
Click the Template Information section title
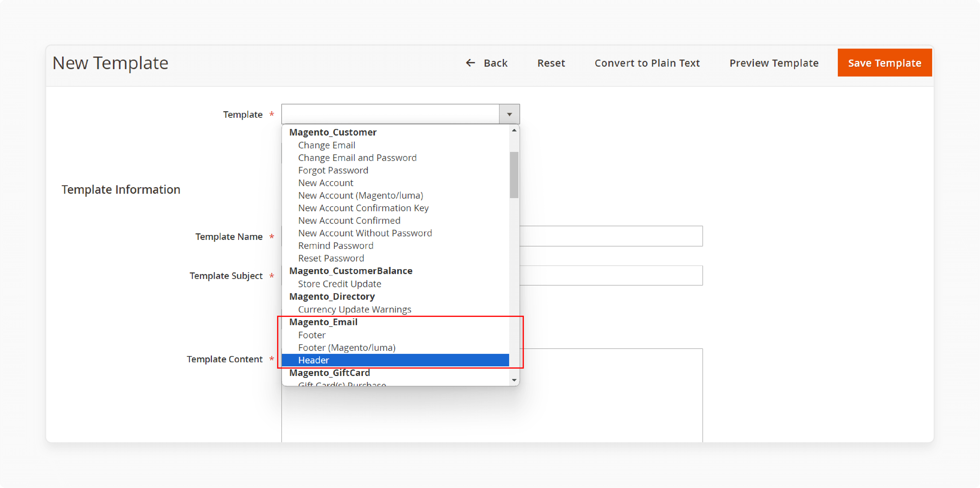[x=121, y=189]
